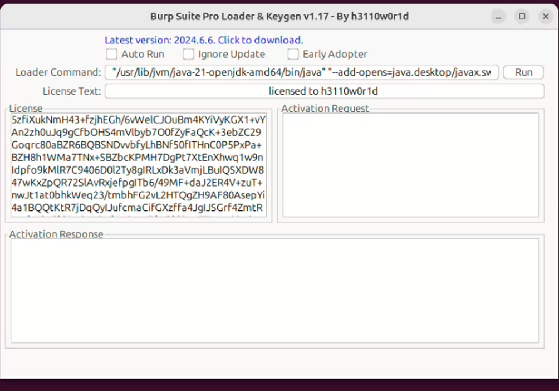Focus the License Text field

tap(325, 91)
